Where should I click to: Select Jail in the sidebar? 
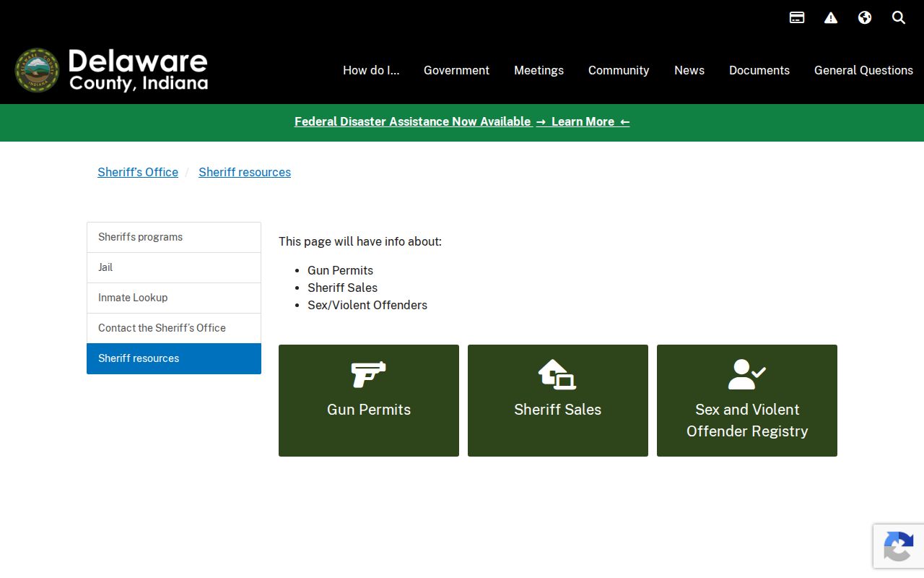click(x=174, y=267)
